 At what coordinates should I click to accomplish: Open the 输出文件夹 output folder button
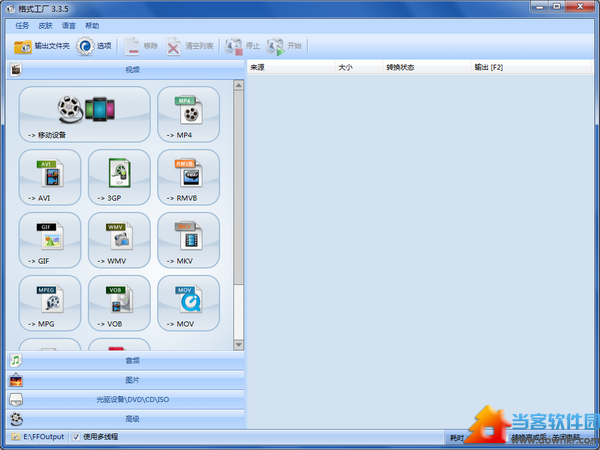click(x=42, y=46)
